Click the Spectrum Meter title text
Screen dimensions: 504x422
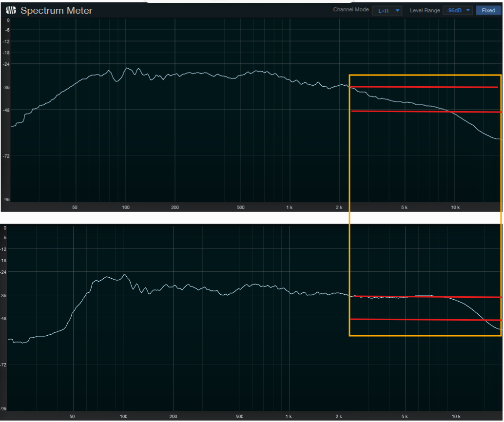point(56,11)
